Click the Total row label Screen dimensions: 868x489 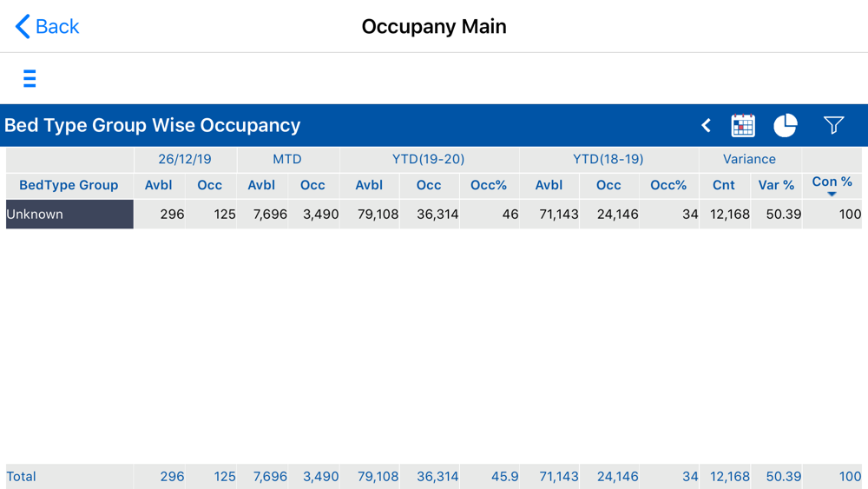click(x=21, y=476)
